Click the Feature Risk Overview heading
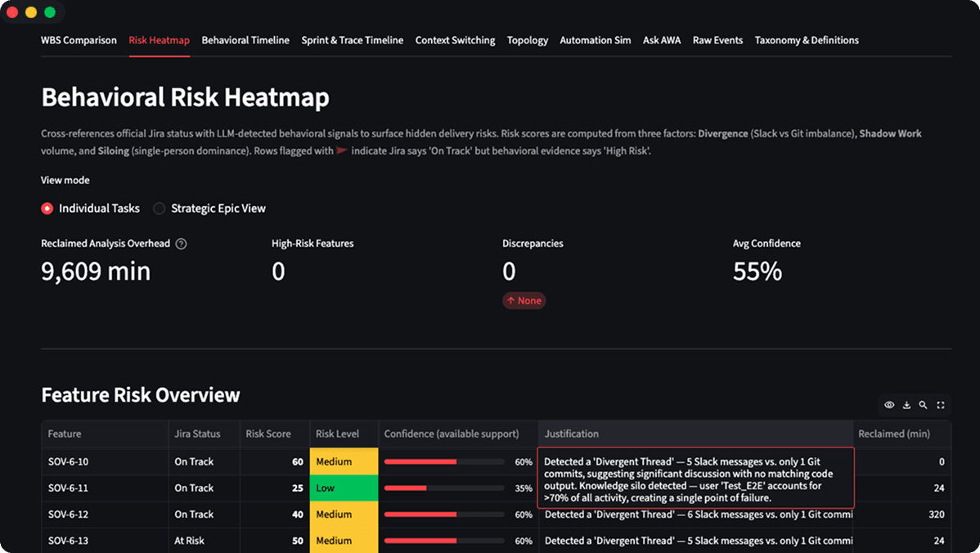This screenshot has width=980, height=553. 141,395
